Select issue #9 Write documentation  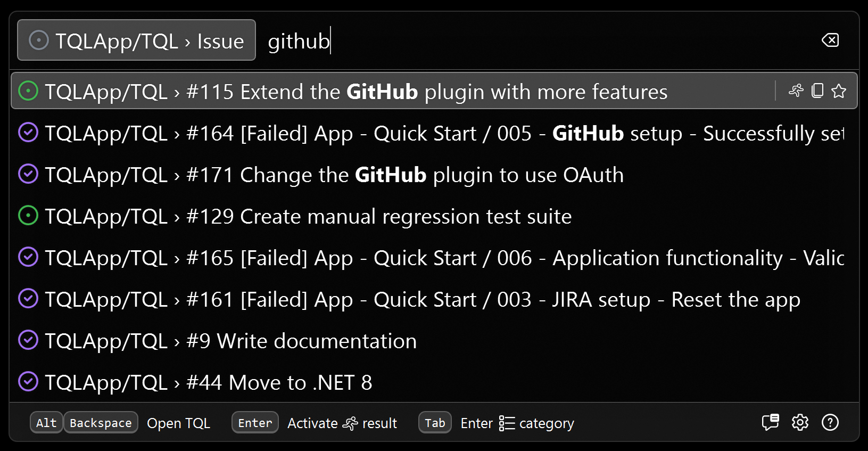[x=231, y=340]
